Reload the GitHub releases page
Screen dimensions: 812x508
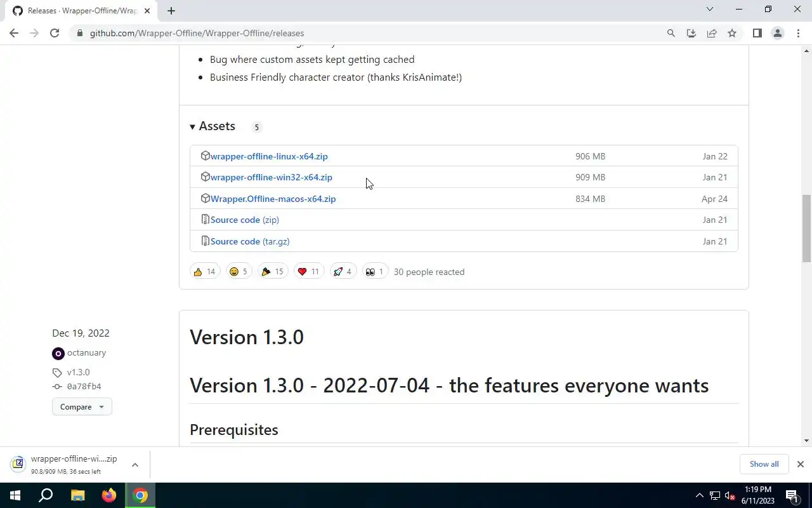pos(55,33)
